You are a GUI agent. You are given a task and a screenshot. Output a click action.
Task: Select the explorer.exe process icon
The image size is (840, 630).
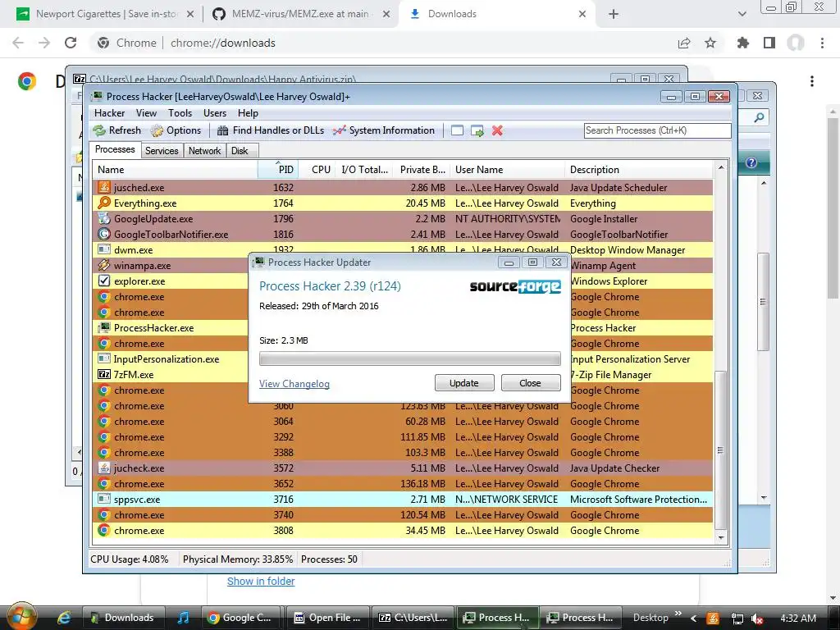(x=104, y=281)
